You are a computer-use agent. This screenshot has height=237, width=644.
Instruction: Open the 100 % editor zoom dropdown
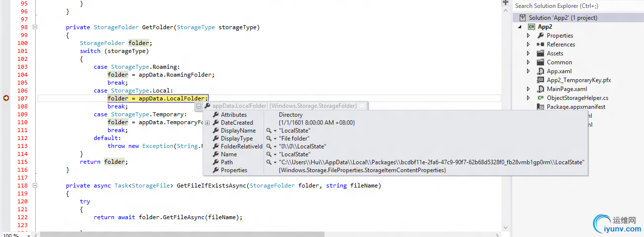[x=29, y=236]
